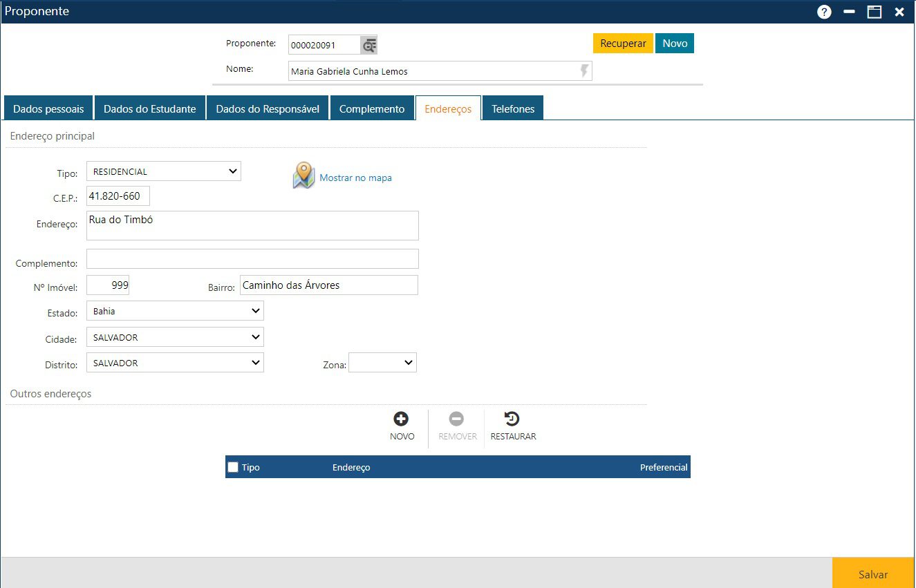The image size is (916, 588).
Task: Open help via the question mark icon
Action: point(824,12)
